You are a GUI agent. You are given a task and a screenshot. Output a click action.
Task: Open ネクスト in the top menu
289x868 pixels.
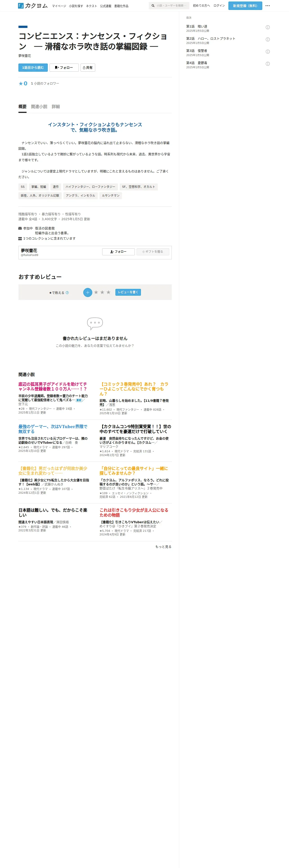92,6
